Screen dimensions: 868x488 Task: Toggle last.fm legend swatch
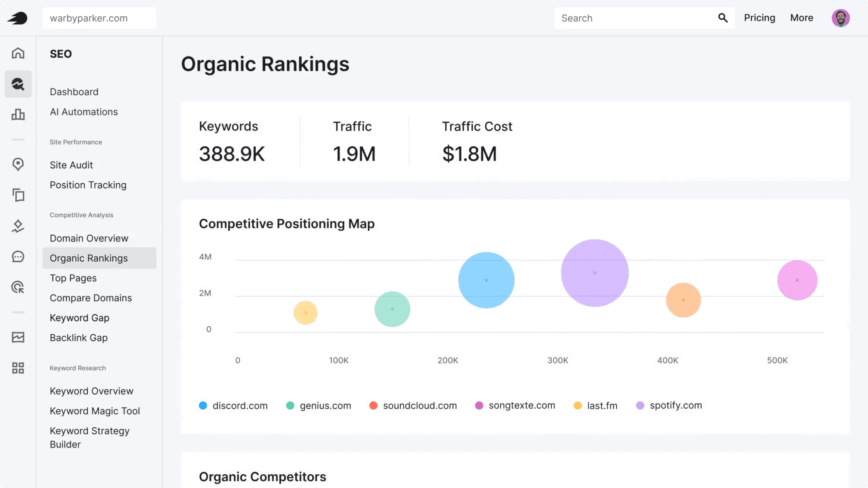[x=578, y=405]
